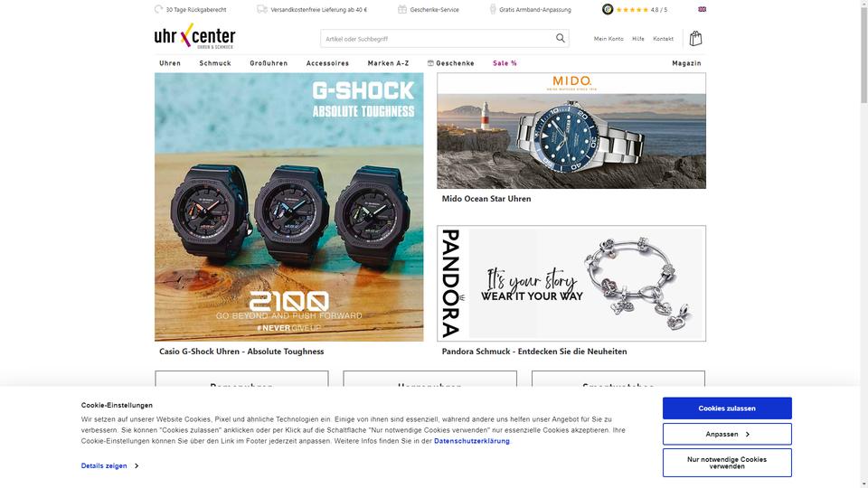Select the Sale % menu item
The image size is (868, 488).
505,63
